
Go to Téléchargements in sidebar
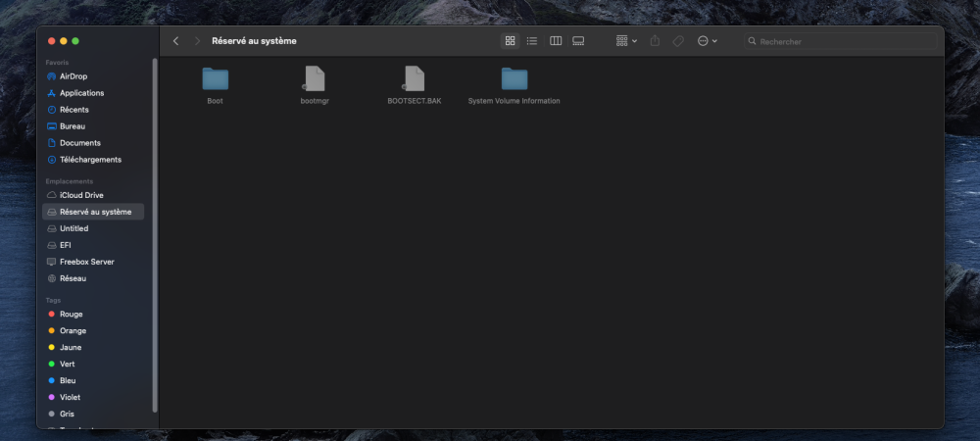click(90, 160)
